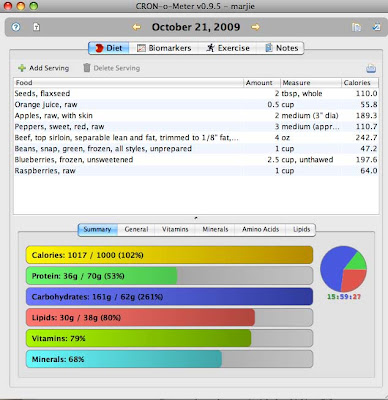The image size is (388, 400).
Task: Select the 'Peppers, sweet, red, raw' row
Action: [196, 127]
